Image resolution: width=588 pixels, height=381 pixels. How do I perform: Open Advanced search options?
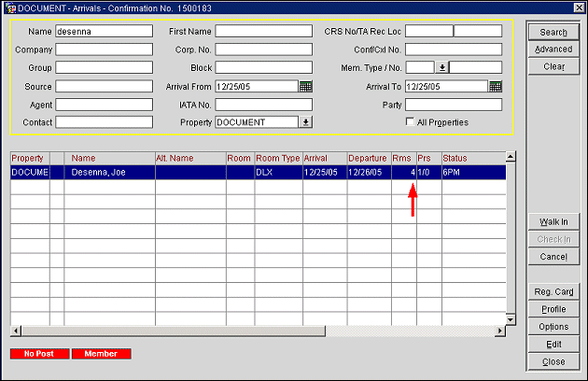(553, 49)
